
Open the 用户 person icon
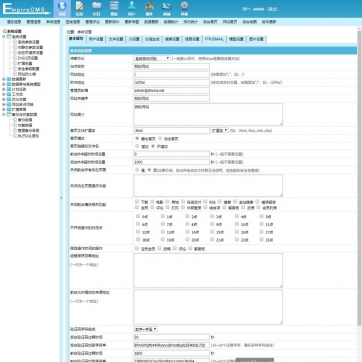[132, 8]
